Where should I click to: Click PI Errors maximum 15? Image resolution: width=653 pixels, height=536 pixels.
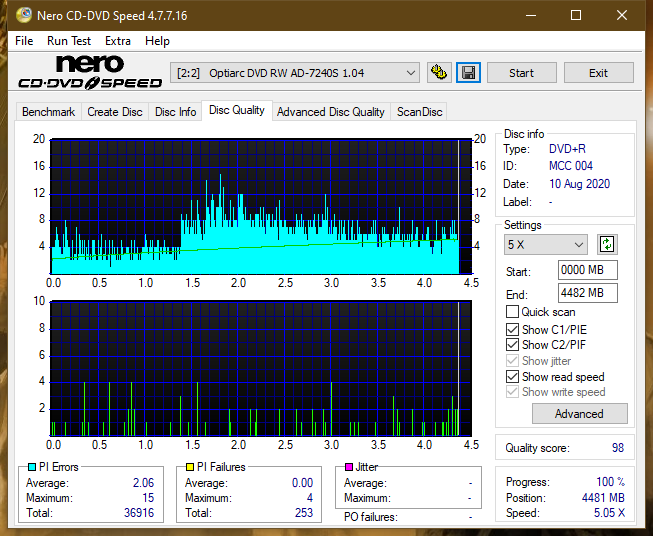coord(148,498)
